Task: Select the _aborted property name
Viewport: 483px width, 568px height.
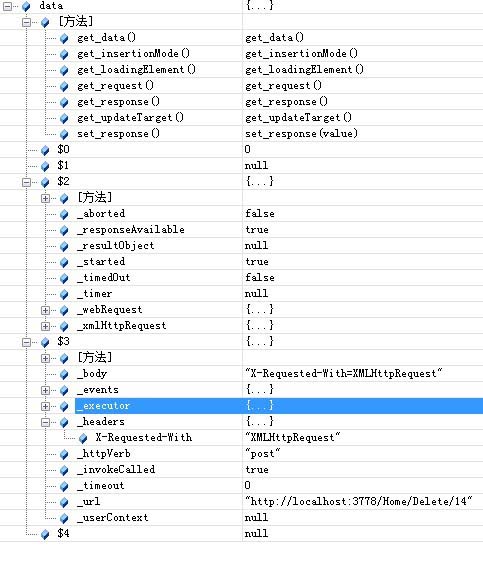Action: tap(101, 214)
